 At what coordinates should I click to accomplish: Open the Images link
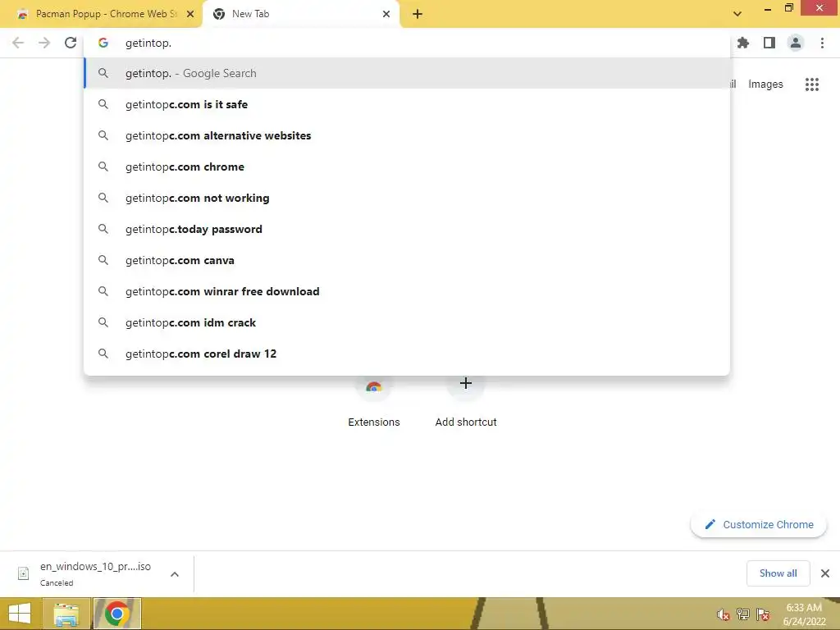765,84
